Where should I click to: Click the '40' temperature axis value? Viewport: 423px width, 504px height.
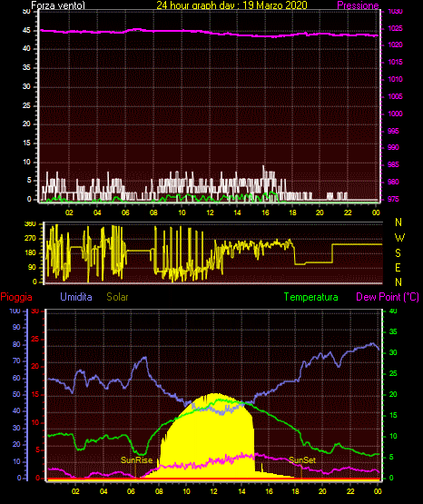pos(393,311)
